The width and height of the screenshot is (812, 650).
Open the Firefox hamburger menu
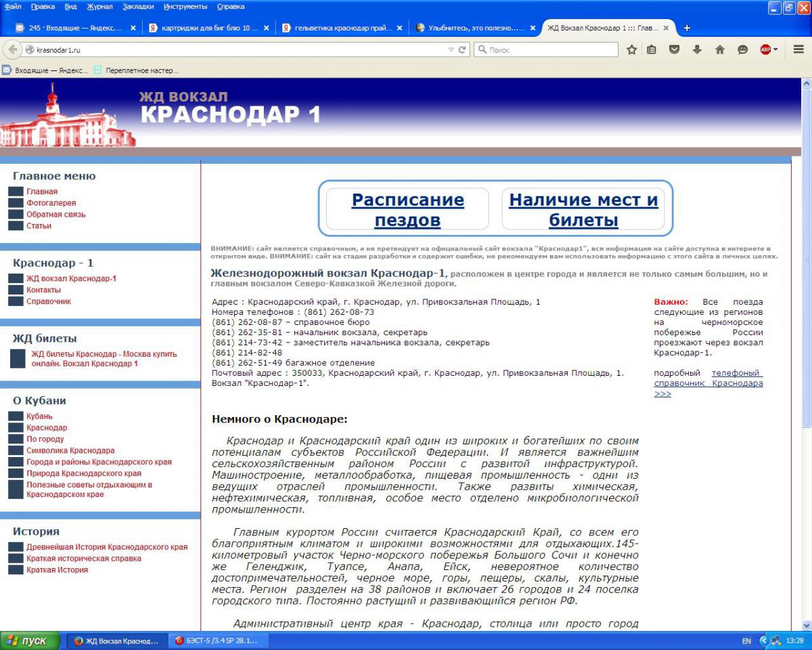[x=798, y=49]
